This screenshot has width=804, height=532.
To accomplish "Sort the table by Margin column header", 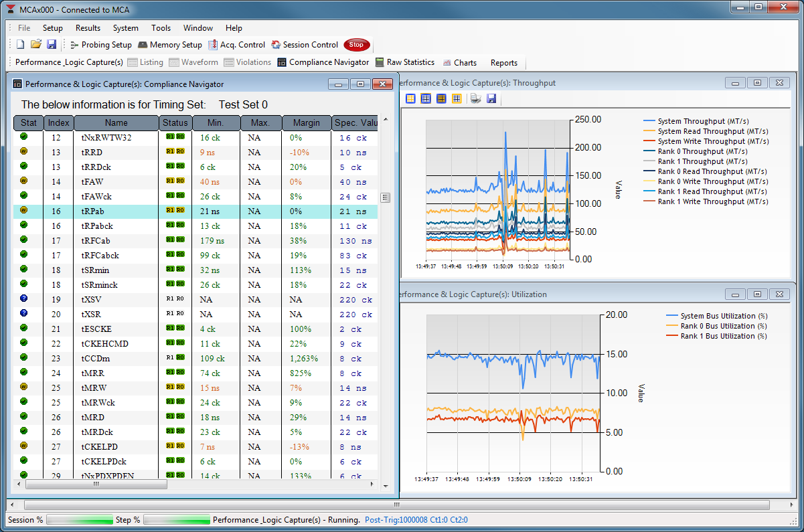I will tap(306, 123).
